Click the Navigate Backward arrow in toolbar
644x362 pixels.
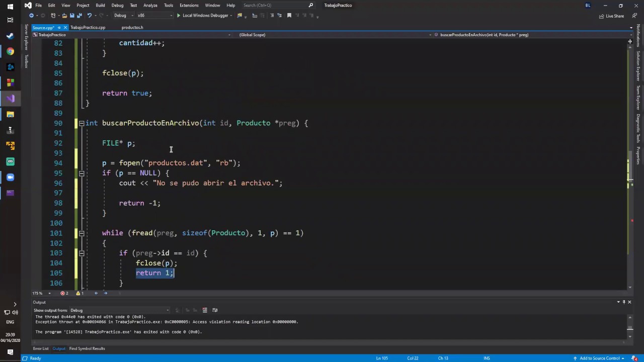[x=31, y=16]
